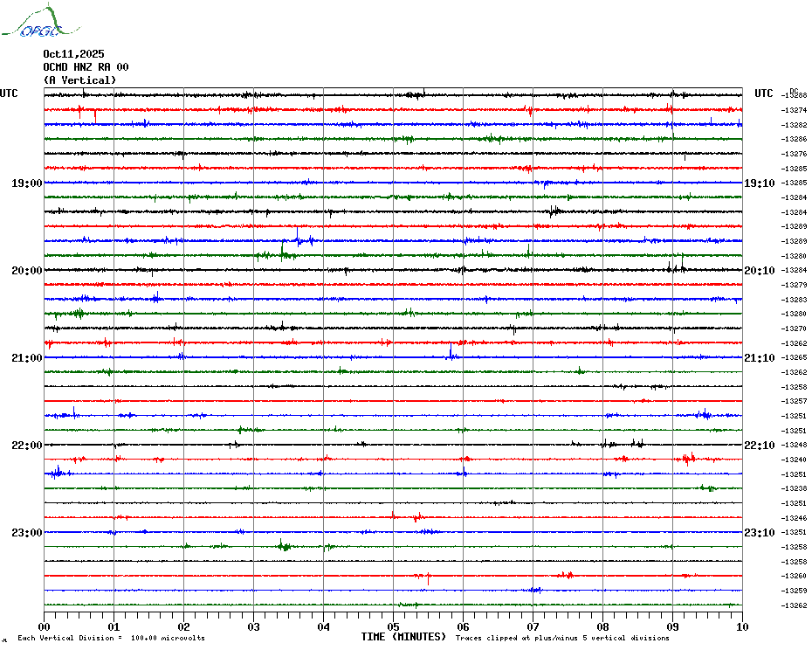812x650 pixels.
Task: Select the DC value -13265
Action: click(795, 357)
